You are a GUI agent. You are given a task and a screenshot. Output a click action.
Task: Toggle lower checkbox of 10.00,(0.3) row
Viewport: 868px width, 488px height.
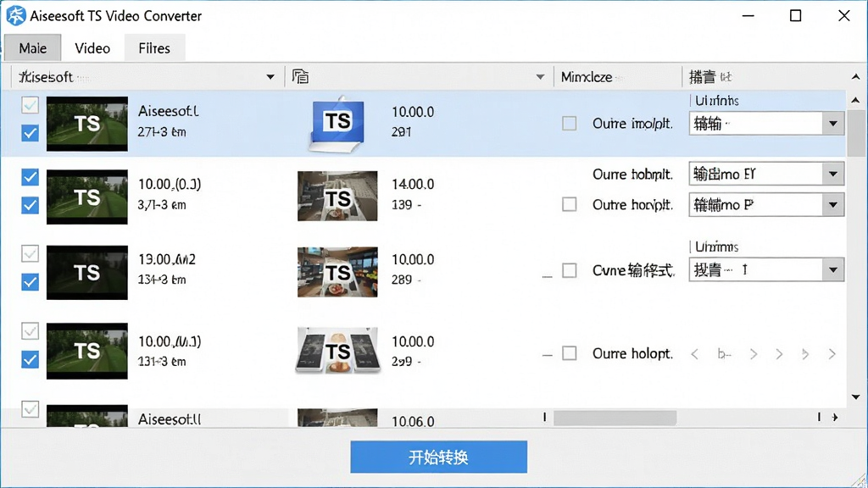point(30,205)
